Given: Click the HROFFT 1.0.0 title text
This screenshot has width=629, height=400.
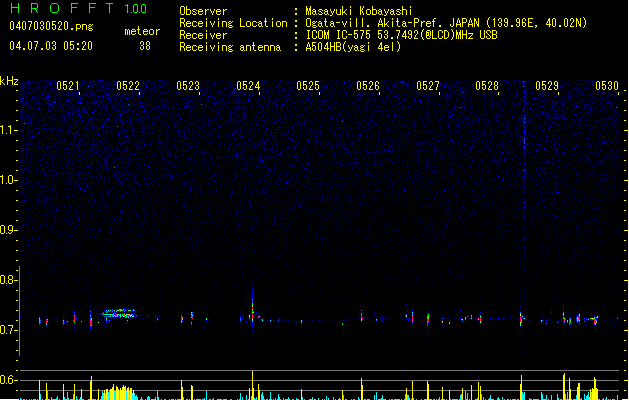Looking at the screenshot, I should click(x=79, y=8).
